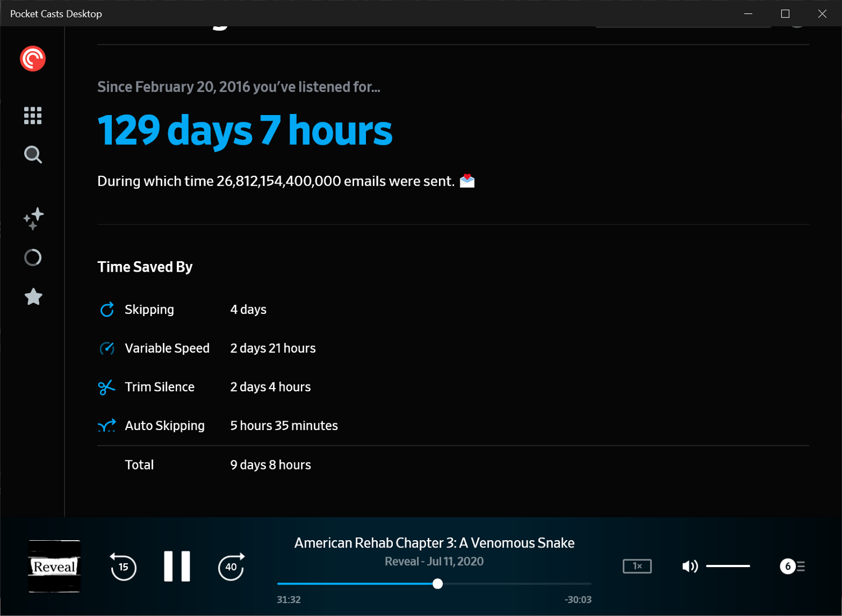Open New Releases sparkle icon
Screen dimensions: 842x616
33,218
